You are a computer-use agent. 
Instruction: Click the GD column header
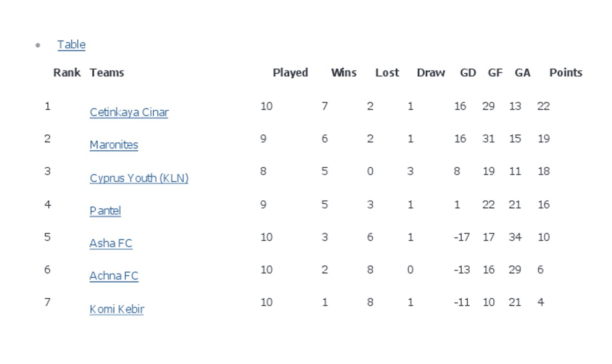click(468, 73)
